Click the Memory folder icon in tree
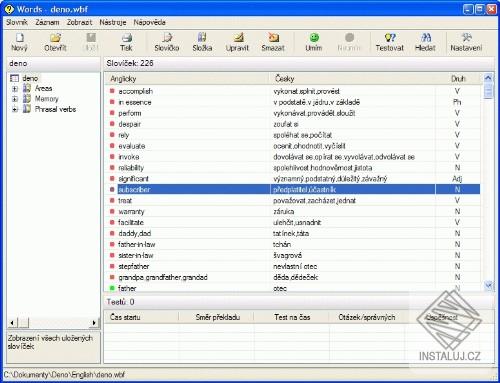This screenshot has height=383, width=500. 27,99
